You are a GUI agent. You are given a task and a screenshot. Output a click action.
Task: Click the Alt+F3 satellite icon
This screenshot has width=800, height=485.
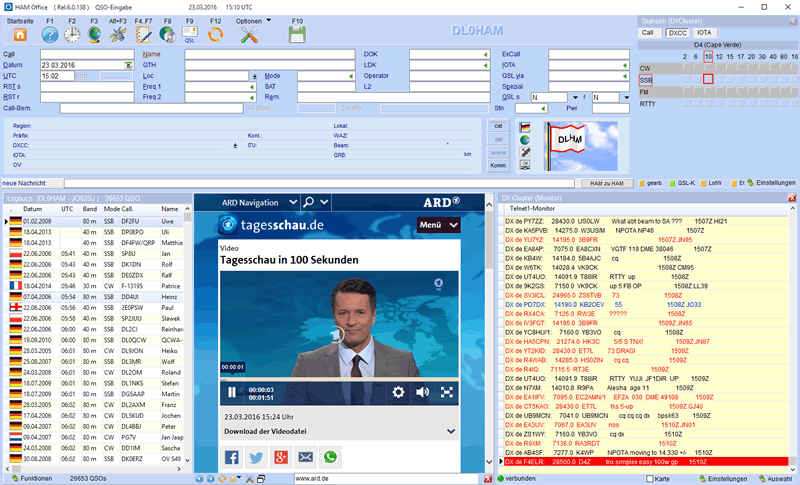(x=118, y=35)
